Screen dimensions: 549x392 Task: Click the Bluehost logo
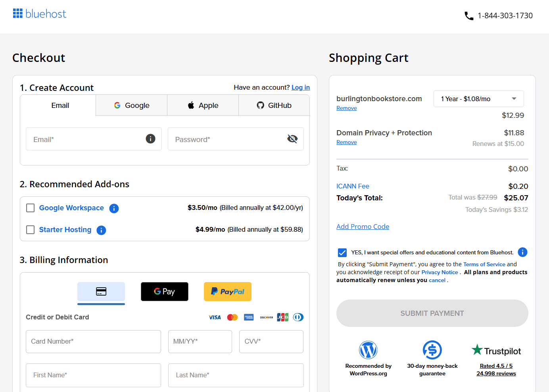click(39, 13)
